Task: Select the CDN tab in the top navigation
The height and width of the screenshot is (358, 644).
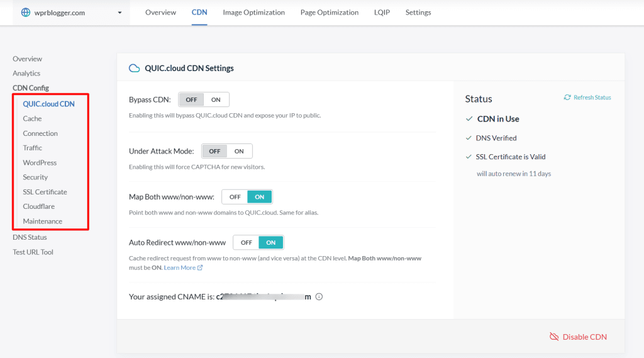Action: (x=199, y=13)
